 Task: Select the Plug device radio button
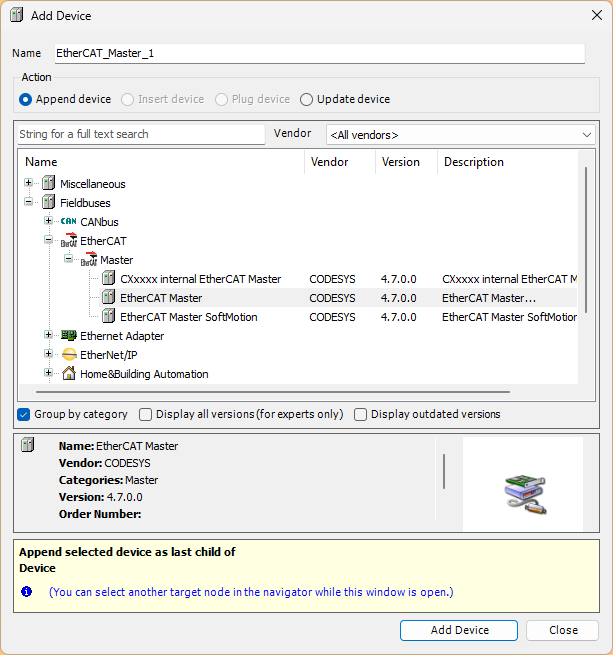pyautogui.click(x=221, y=99)
